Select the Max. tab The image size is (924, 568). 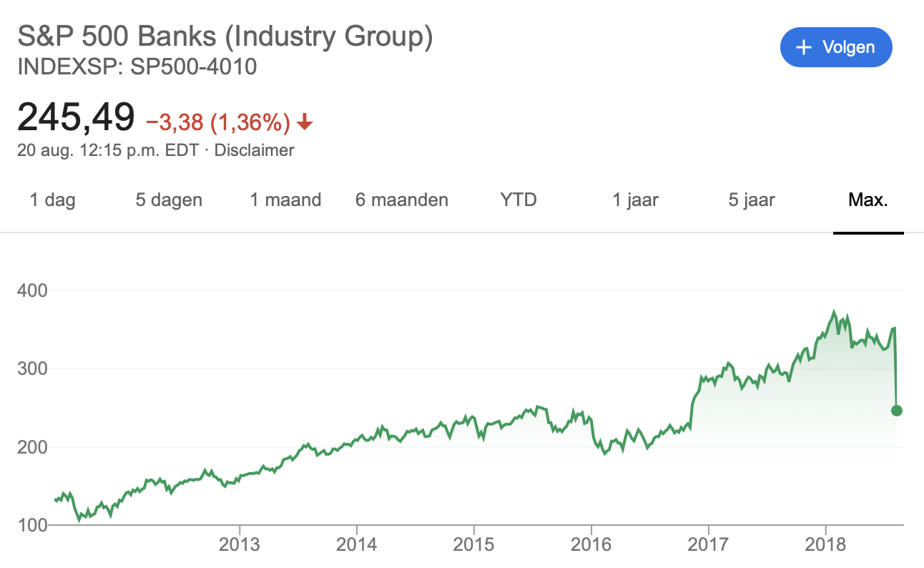pos(868,200)
